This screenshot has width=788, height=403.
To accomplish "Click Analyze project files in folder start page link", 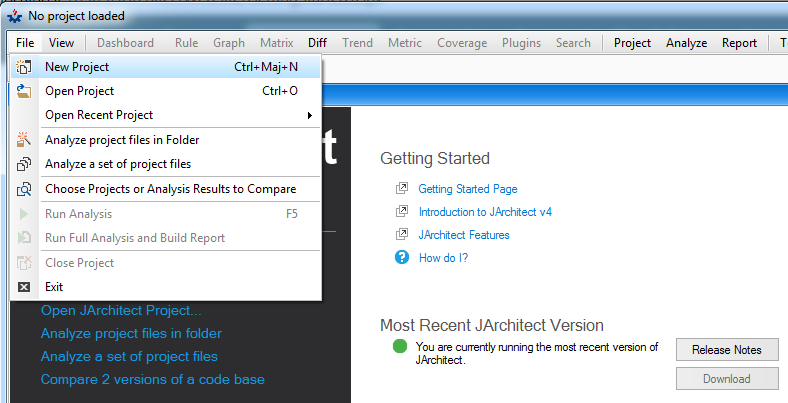I will point(131,333).
